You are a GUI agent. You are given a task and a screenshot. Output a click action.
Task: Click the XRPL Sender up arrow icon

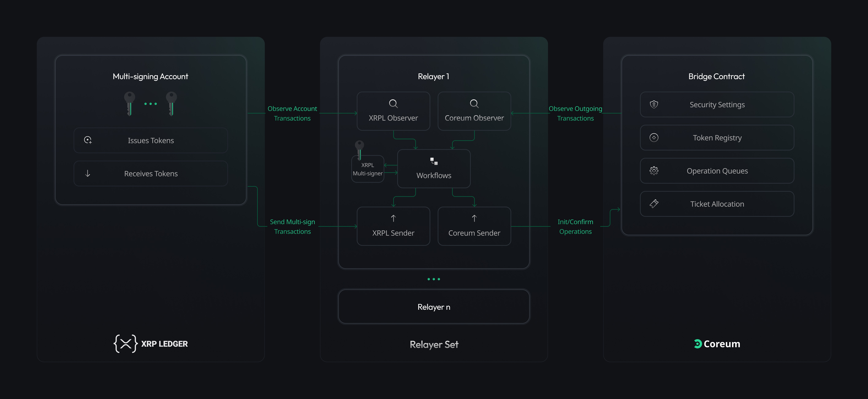[x=393, y=218]
